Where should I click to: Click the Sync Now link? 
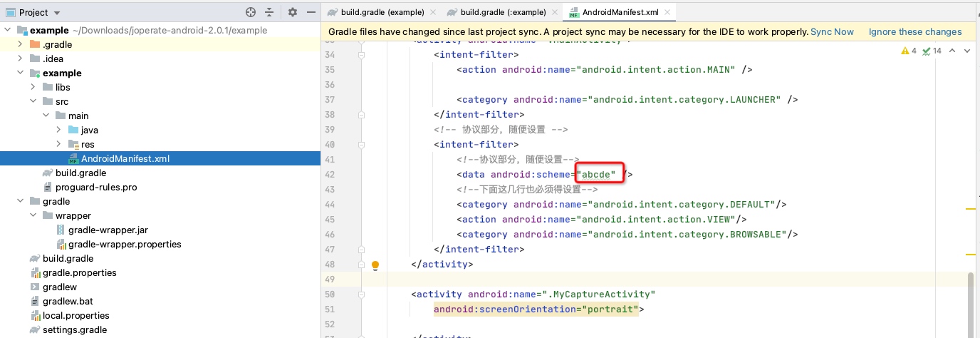pyautogui.click(x=832, y=32)
